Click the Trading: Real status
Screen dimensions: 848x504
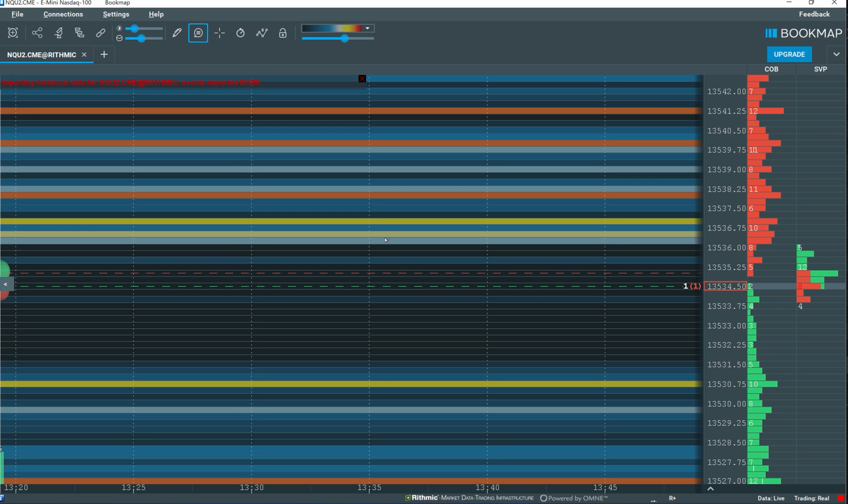[x=812, y=498]
